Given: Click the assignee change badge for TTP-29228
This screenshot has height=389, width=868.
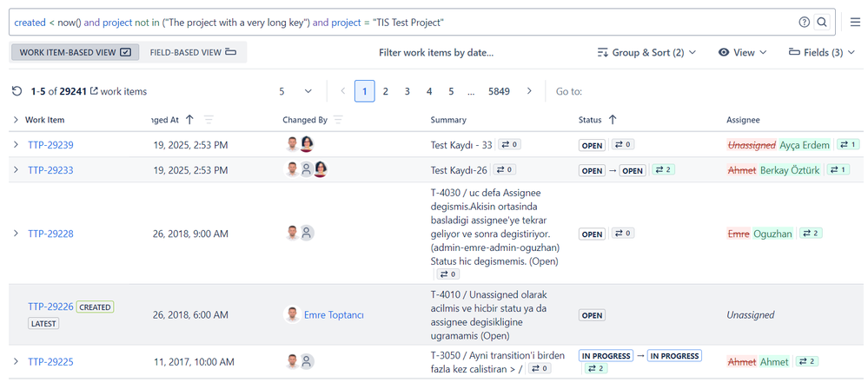Looking at the screenshot, I should 811,233.
